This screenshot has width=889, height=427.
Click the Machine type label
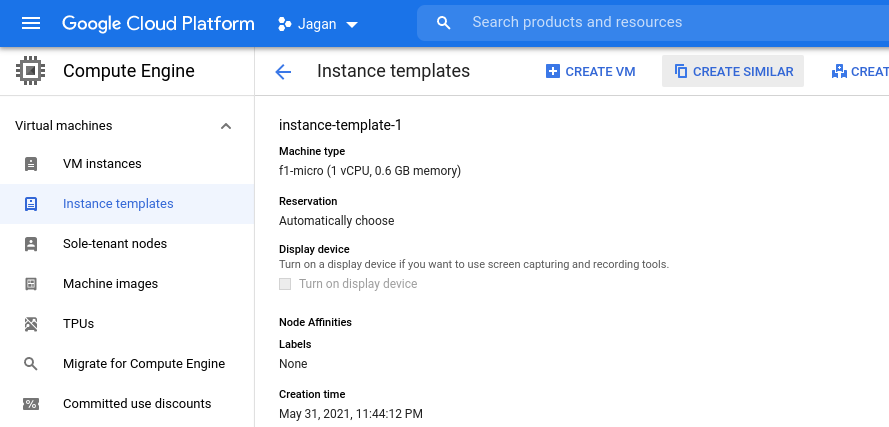point(312,151)
